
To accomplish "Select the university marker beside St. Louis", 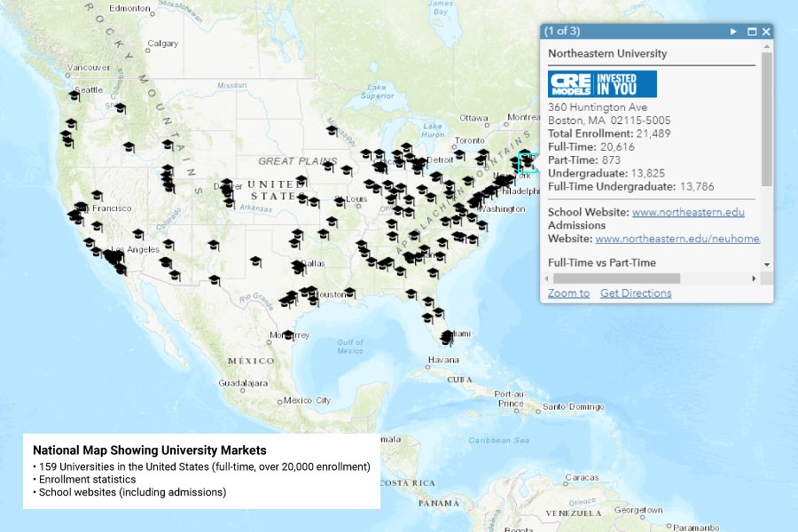I will [x=340, y=201].
